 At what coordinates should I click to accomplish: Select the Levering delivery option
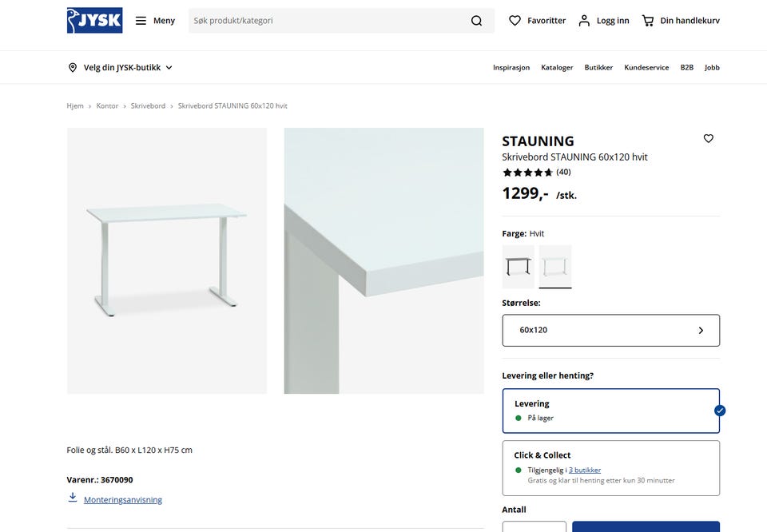click(x=611, y=411)
